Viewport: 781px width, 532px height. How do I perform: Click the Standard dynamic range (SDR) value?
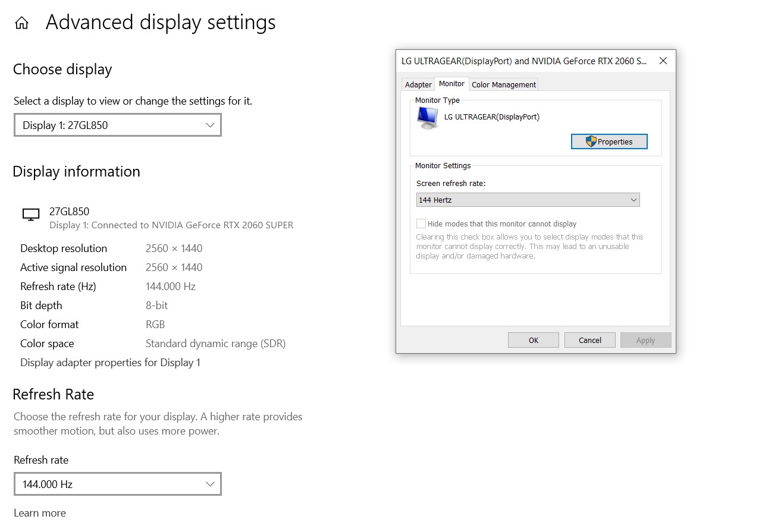215,344
